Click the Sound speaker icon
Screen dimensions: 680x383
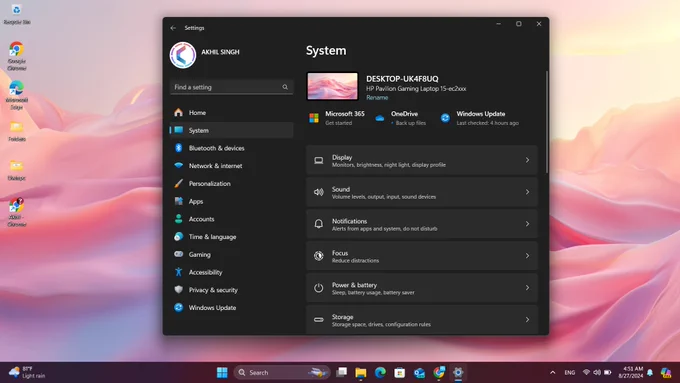tap(318, 192)
